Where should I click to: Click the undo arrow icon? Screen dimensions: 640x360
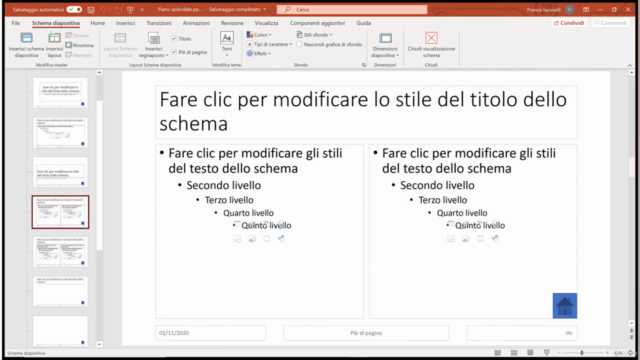point(103,9)
